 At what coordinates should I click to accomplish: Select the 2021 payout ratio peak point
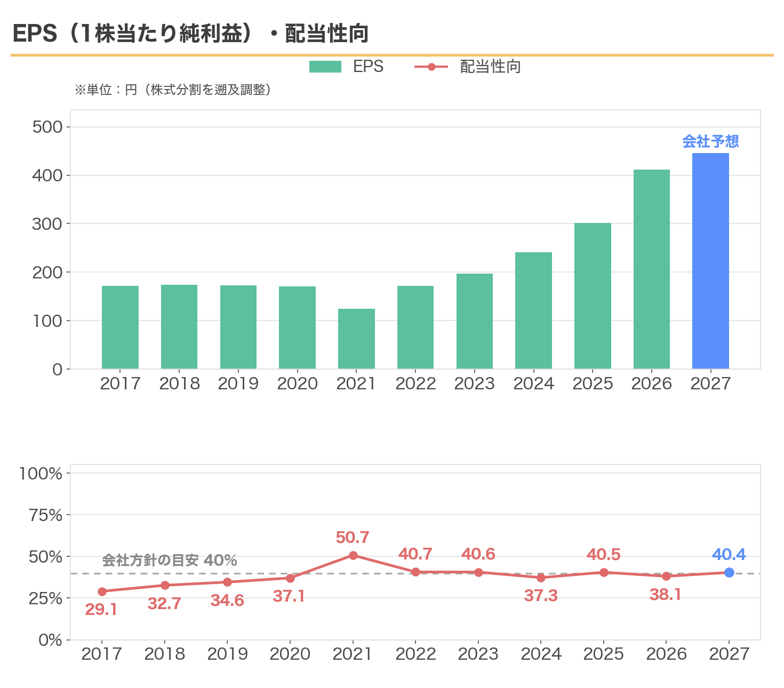[353, 555]
